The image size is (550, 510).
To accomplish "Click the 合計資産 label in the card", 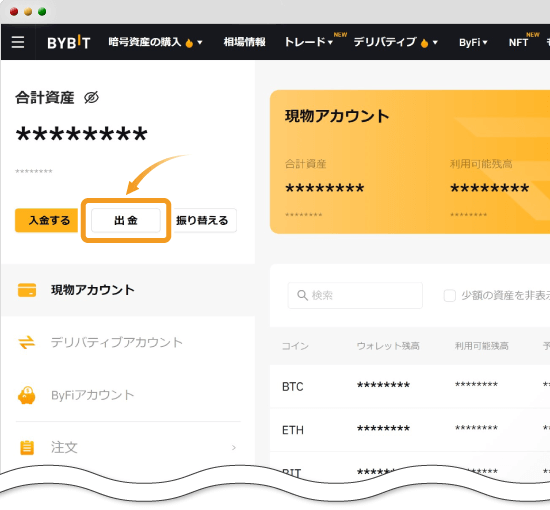I will click(x=306, y=164).
